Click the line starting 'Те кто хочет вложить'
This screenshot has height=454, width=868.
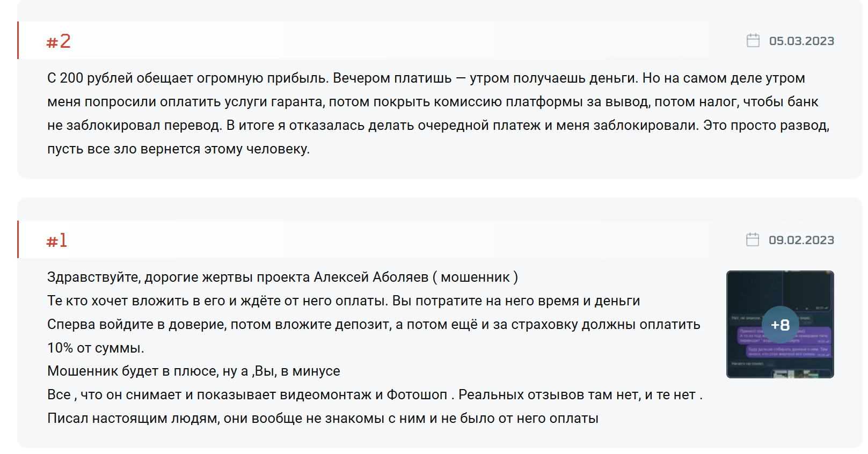click(x=344, y=301)
